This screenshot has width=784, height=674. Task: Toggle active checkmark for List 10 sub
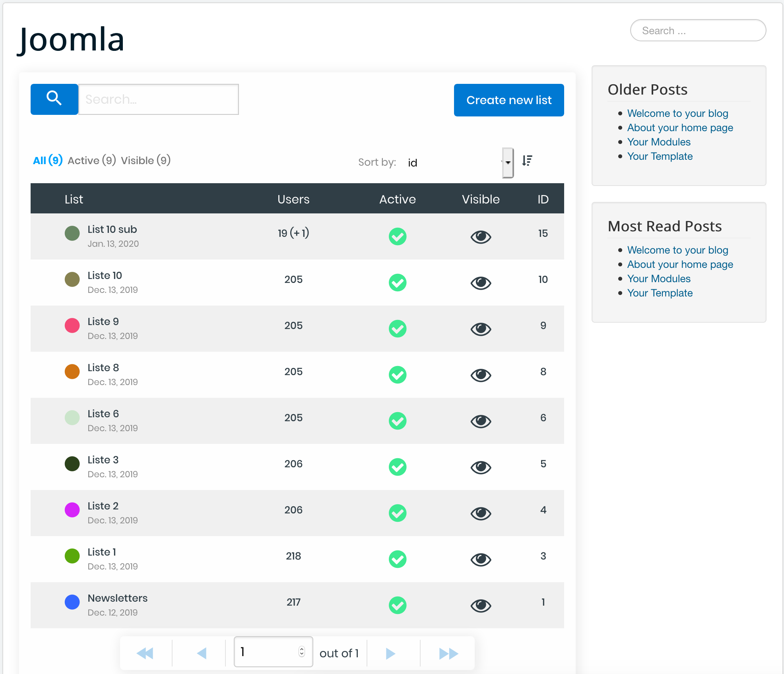tap(398, 236)
